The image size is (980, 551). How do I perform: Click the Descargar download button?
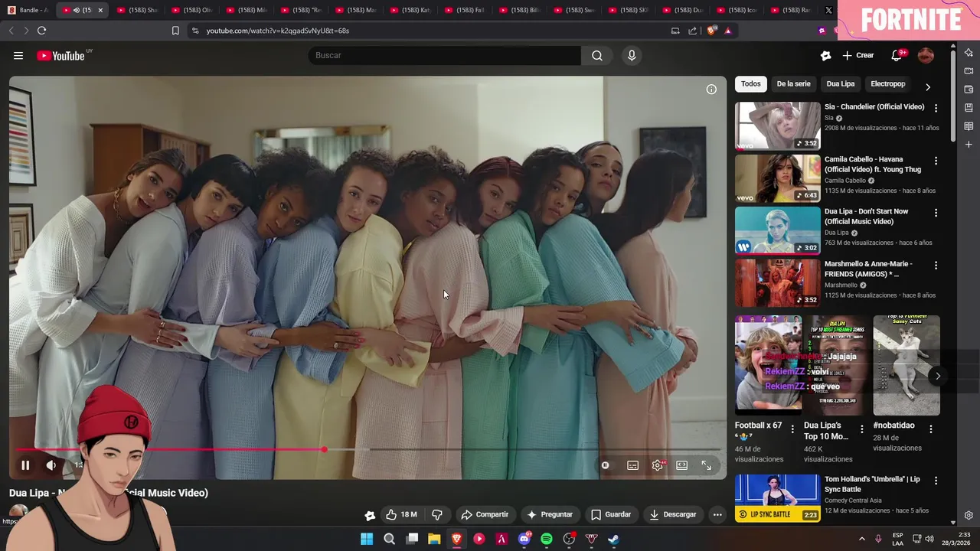tap(673, 514)
